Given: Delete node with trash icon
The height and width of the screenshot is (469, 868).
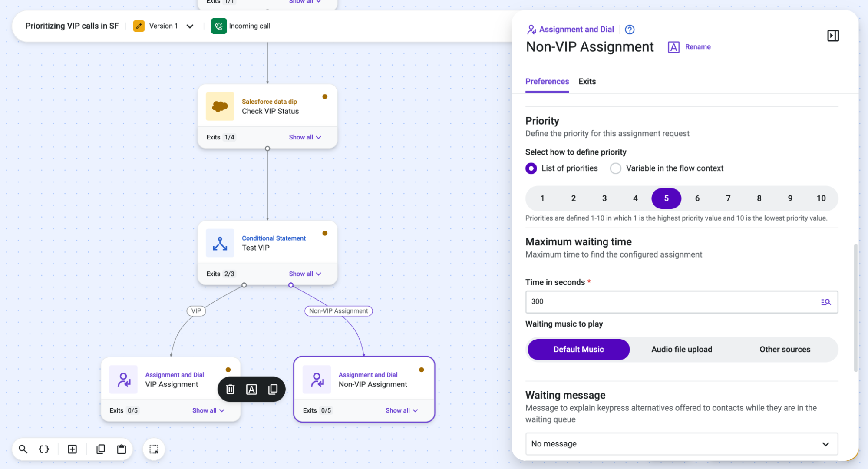Looking at the screenshot, I should click(x=230, y=389).
